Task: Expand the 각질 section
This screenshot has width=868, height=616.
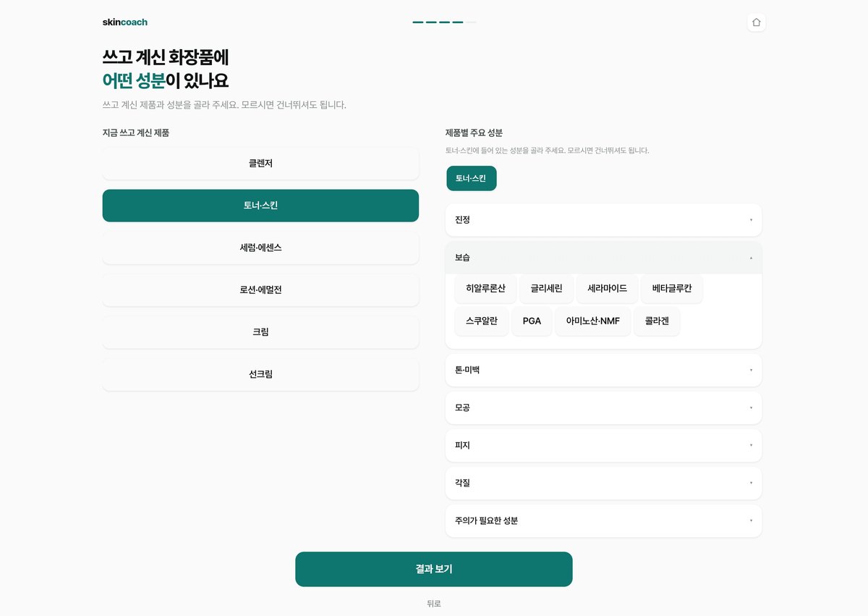Action: point(603,483)
